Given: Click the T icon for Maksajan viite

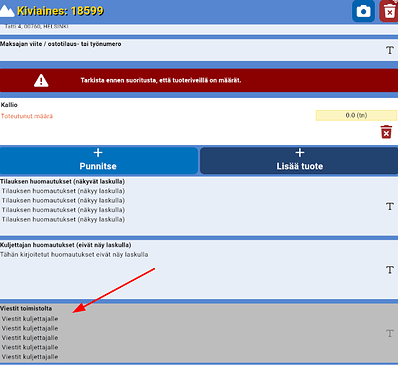Looking at the screenshot, I should [390, 50].
